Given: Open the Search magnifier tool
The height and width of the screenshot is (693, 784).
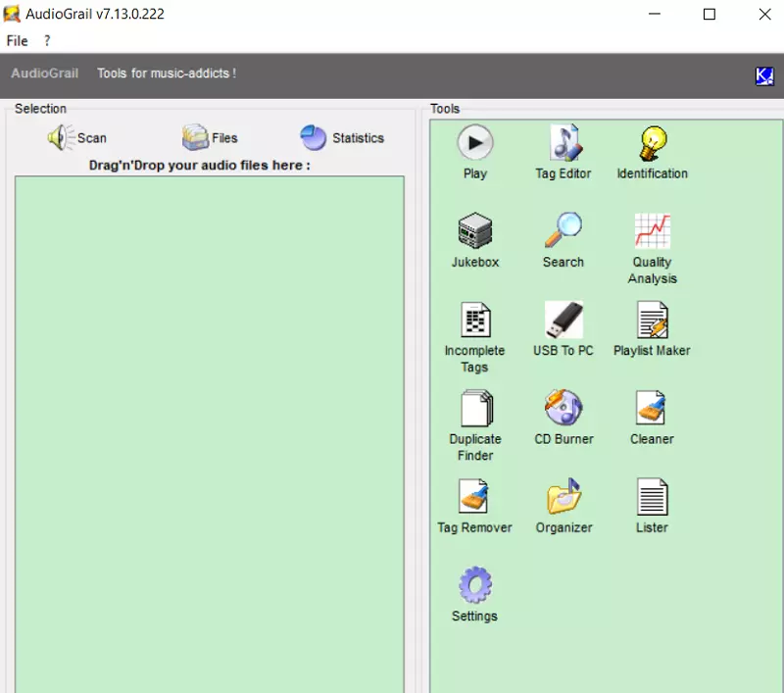Looking at the screenshot, I should pyautogui.click(x=563, y=232).
